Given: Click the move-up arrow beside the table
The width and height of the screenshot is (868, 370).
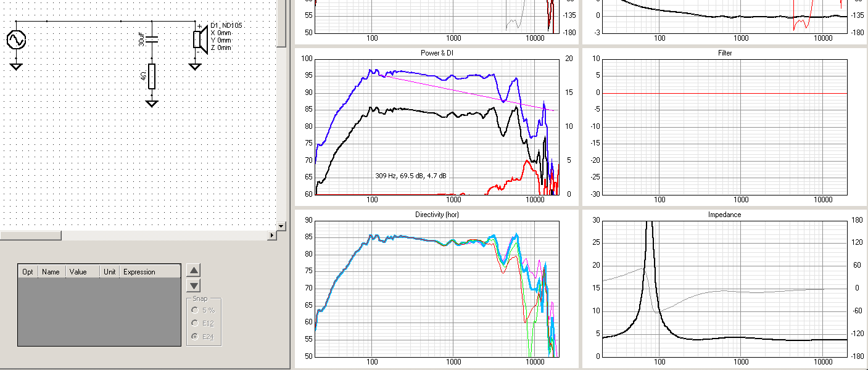Looking at the screenshot, I should tap(194, 270).
